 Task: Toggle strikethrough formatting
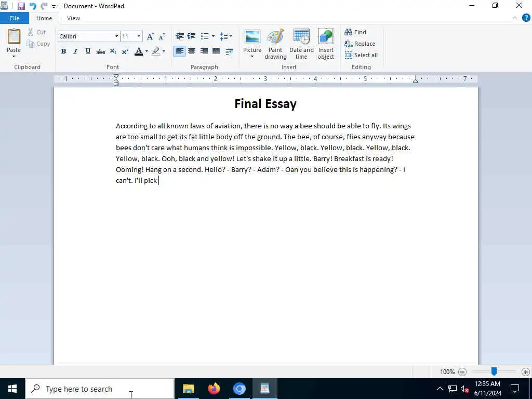(100, 51)
